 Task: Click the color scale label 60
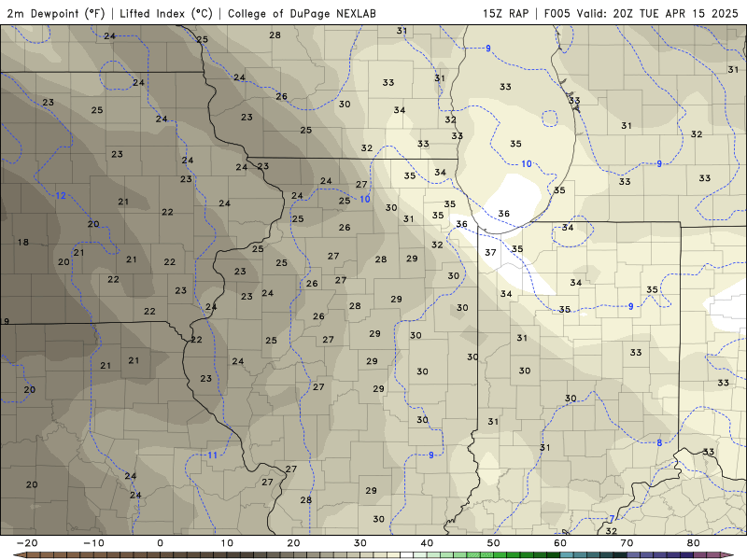560,543
